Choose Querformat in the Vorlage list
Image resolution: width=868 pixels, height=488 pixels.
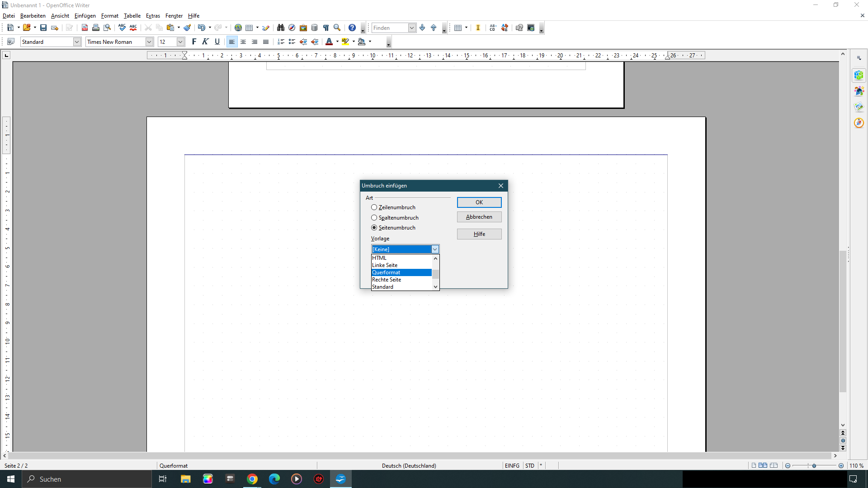[x=401, y=272]
